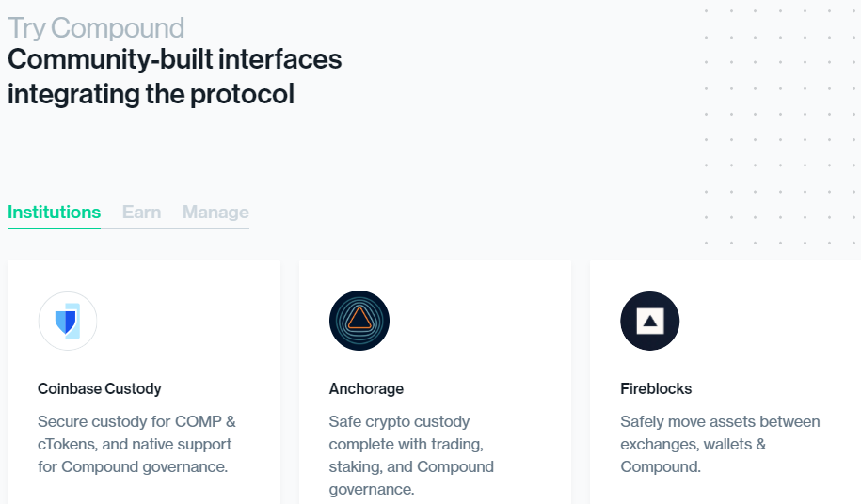
Task: Click the green underline beneath Institutions
Action: point(54,228)
